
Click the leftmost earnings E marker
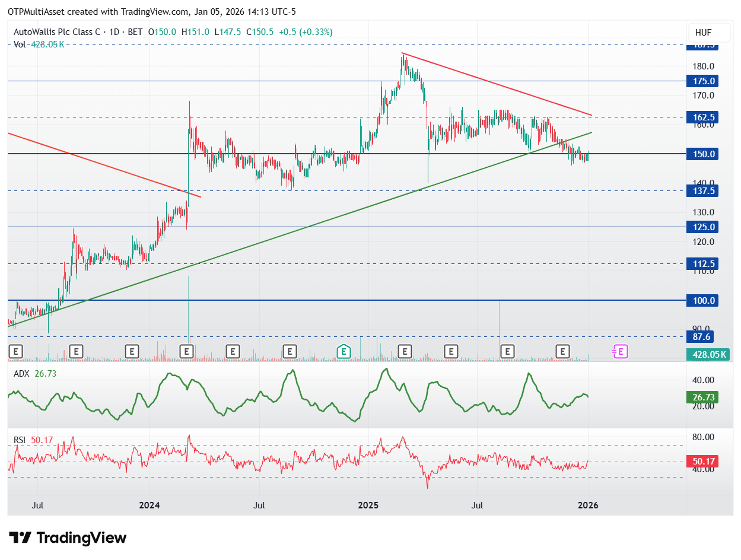(16, 352)
